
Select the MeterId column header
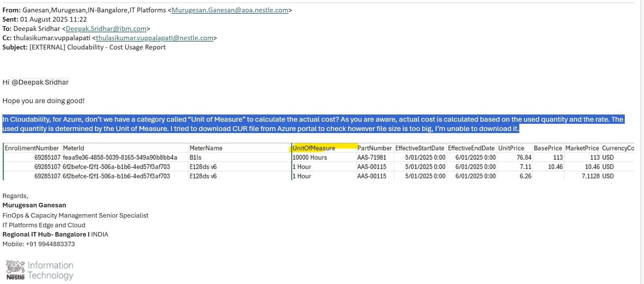pos(74,148)
